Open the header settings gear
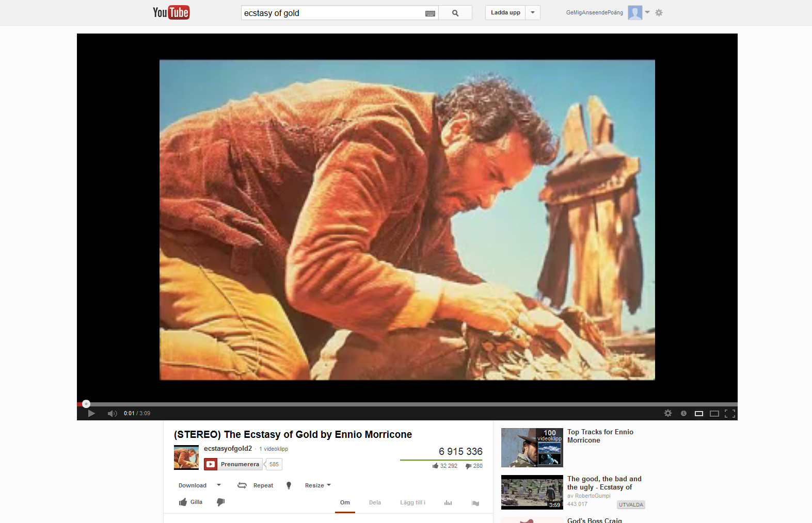The width and height of the screenshot is (812, 523). pyautogui.click(x=659, y=12)
